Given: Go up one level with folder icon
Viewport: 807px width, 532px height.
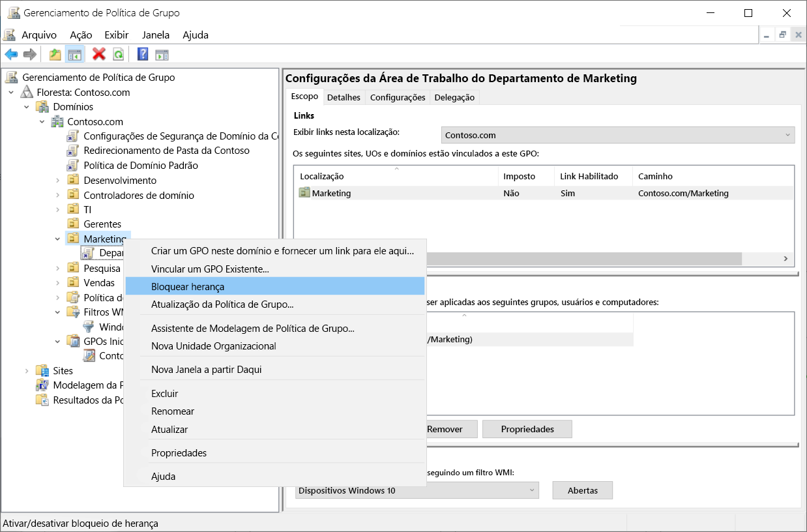Looking at the screenshot, I should (x=55, y=54).
